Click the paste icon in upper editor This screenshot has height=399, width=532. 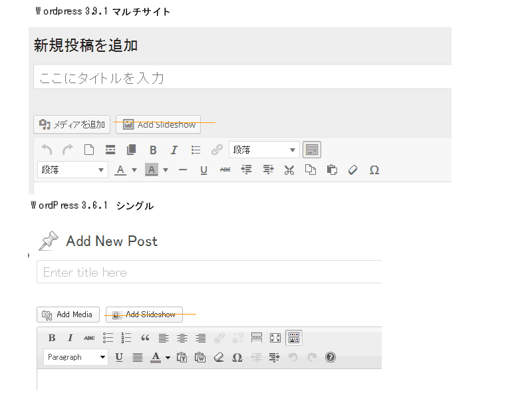[x=332, y=170]
